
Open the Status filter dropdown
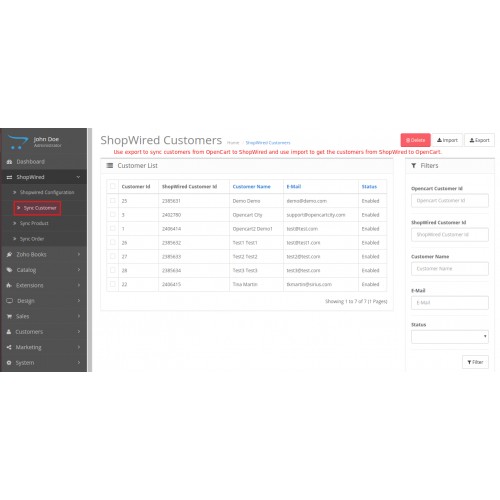450,337
